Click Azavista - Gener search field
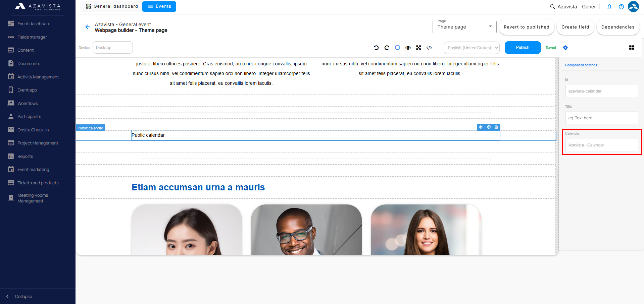 click(577, 7)
